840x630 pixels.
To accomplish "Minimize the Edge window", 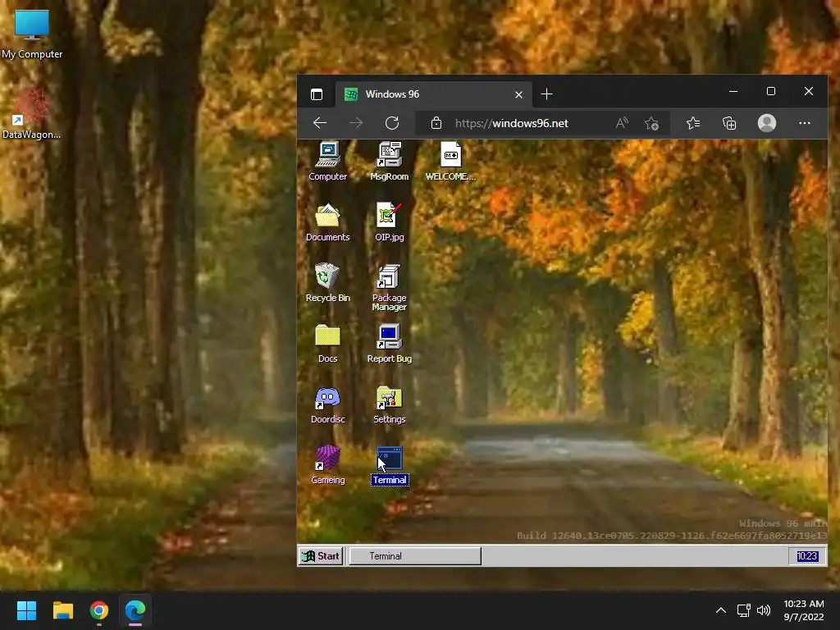I will [733, 92].
